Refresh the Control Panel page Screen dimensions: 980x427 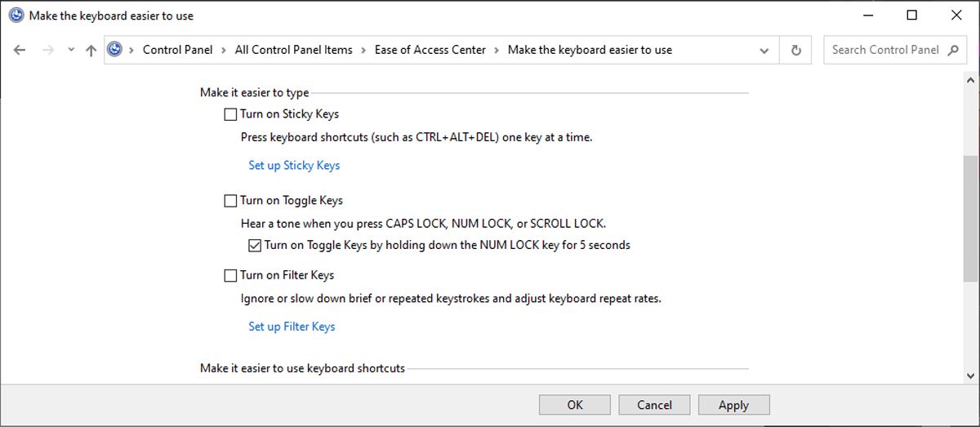coord(796,50)
